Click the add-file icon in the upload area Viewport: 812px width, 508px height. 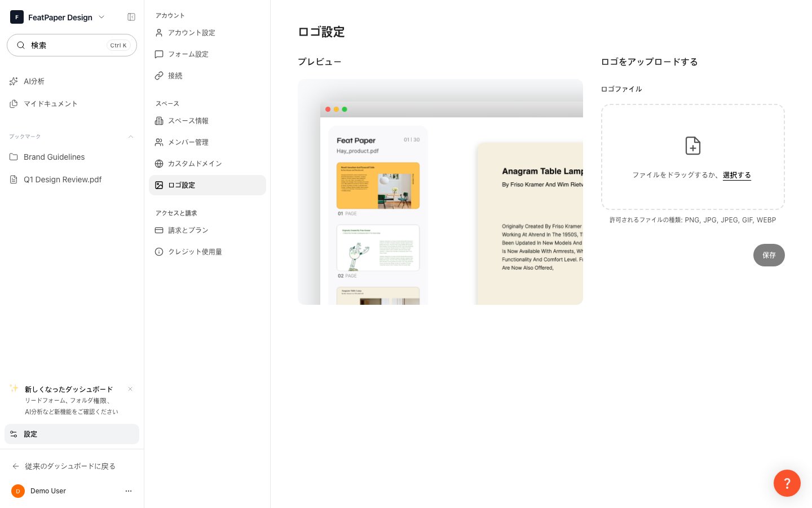tap(693, 146)
